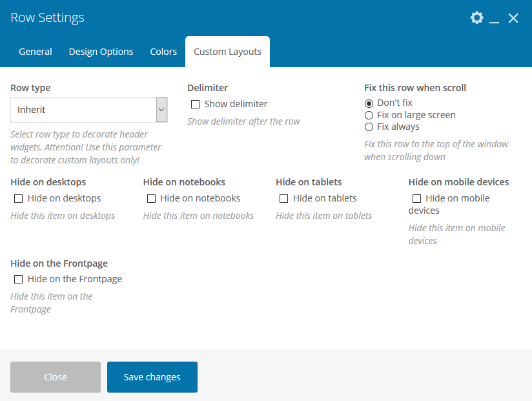The width and height of the screenshot is (532, 401).
Task: Click 'Hide this item on mobile devices' hint
Action: tap(456, 234)
